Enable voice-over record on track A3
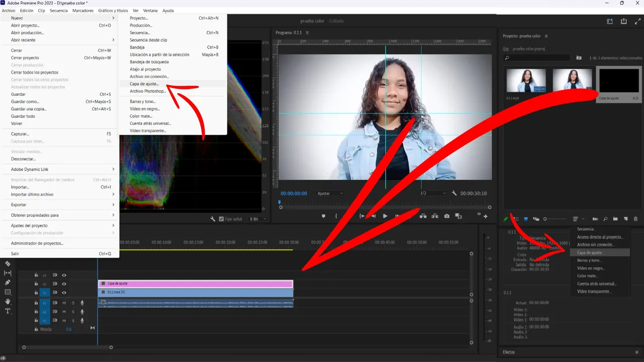This screenshot has width=644, height=362. point(82,320)
